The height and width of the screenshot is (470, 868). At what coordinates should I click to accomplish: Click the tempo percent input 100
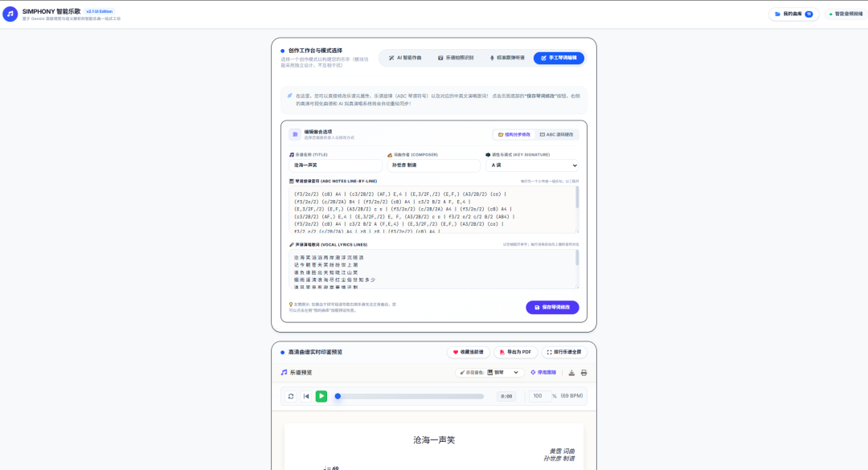(538, 396)
